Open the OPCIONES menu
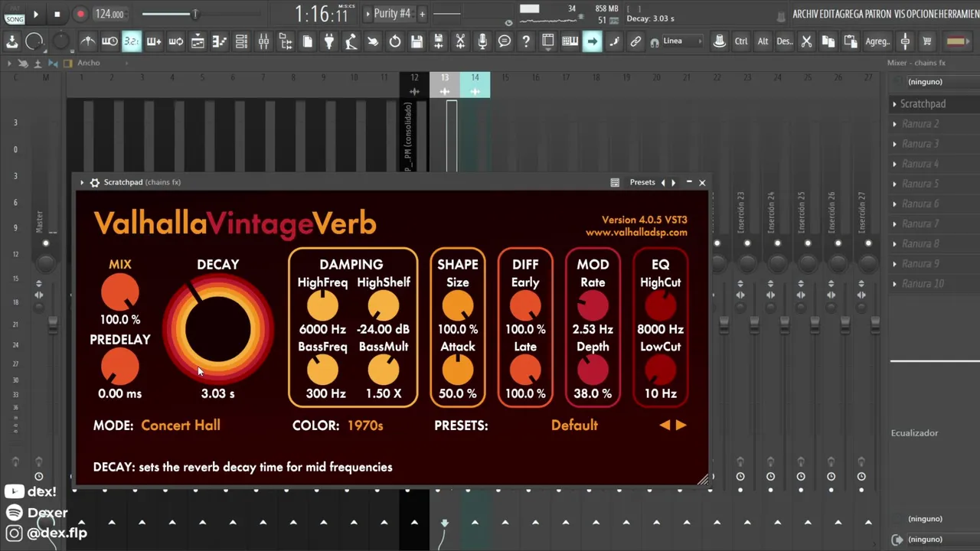 pos(920,14)
